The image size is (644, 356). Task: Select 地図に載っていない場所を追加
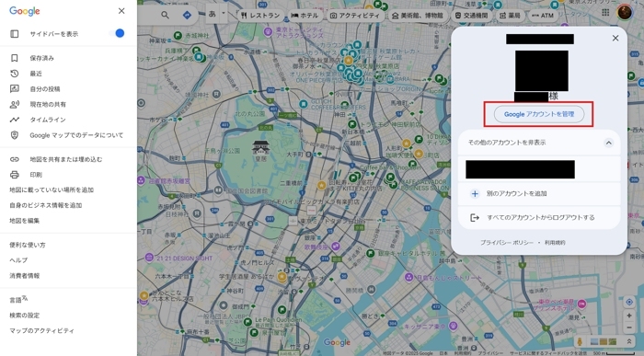coord(52,190)
